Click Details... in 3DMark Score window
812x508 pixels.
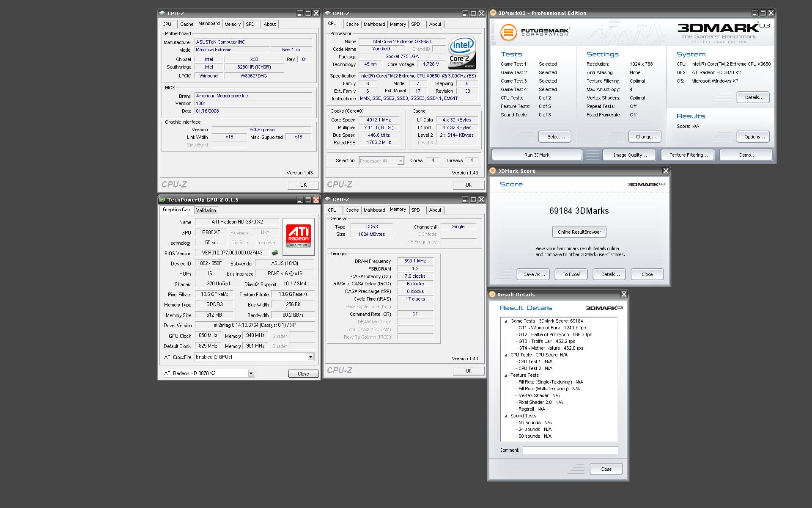click(x=609, y=274)
